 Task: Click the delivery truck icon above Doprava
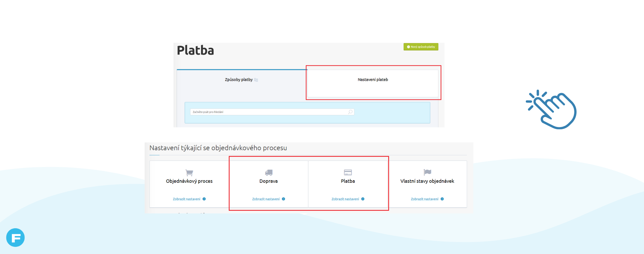pos(269,173)
